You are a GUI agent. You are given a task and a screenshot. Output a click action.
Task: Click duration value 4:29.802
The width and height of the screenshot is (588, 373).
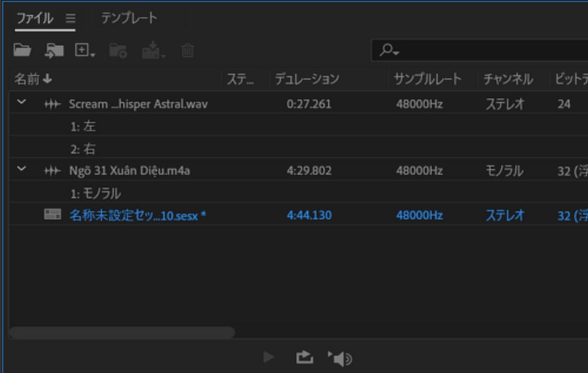pos(309,171)
